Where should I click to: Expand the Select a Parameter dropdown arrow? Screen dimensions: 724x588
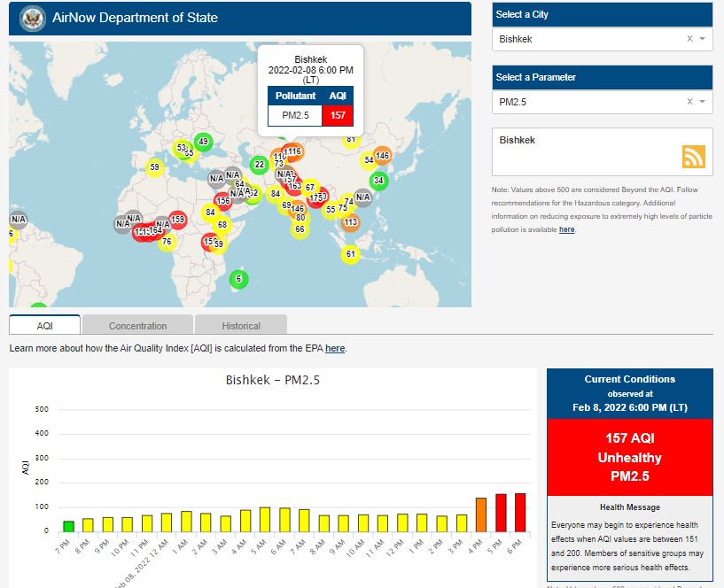pyautogui.click(x=702, y=102)
